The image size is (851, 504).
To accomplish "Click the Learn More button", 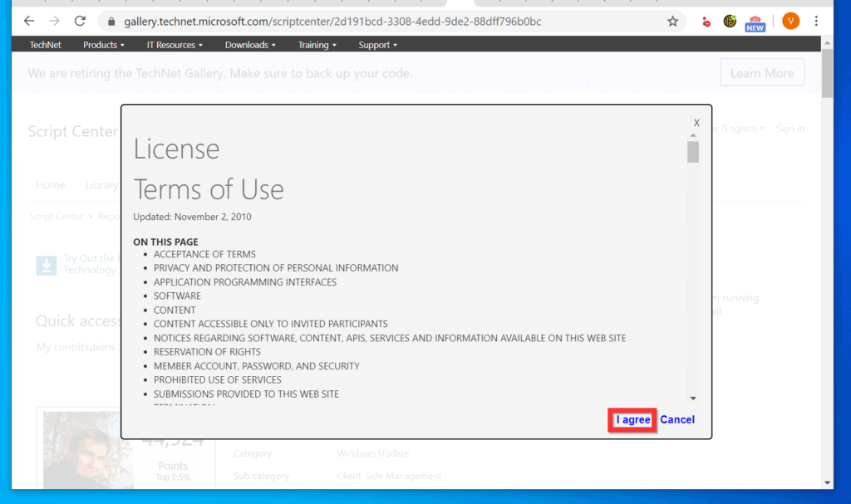I will [762, 73].
